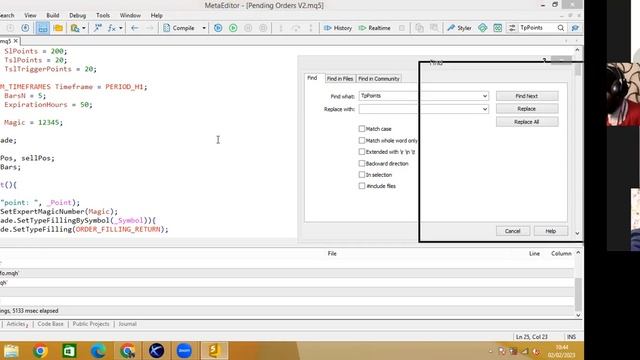Open the View menu
The width and height of the screenshot is (640, 360).
(x=30, y=16)
